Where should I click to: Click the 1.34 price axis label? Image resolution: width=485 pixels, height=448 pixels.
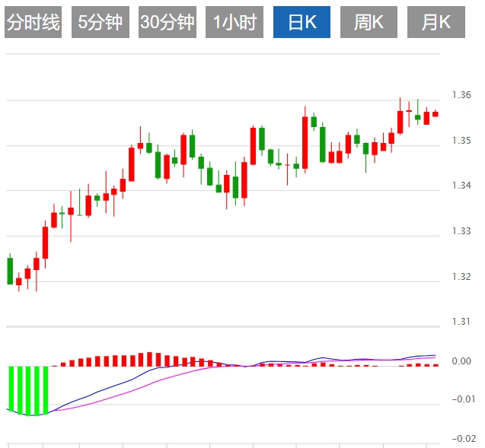[461, 186]
